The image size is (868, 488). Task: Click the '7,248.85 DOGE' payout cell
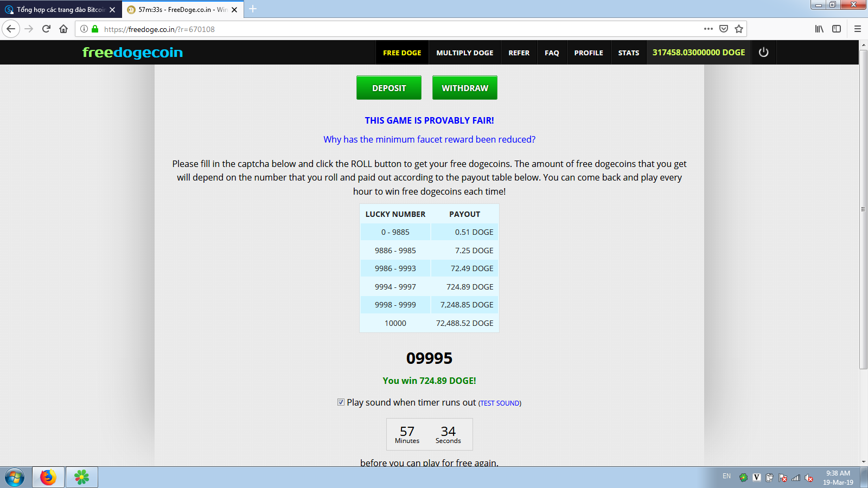tap(464, 305)
